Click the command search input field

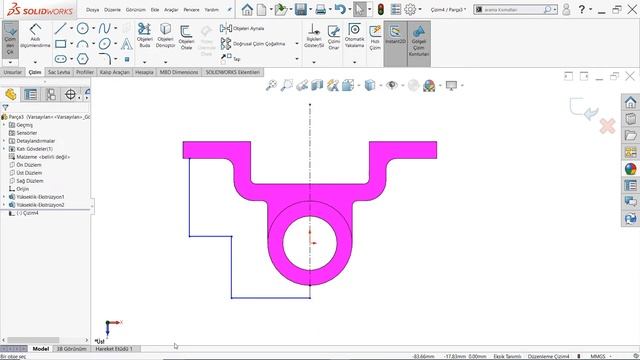(x=512, y=9)
